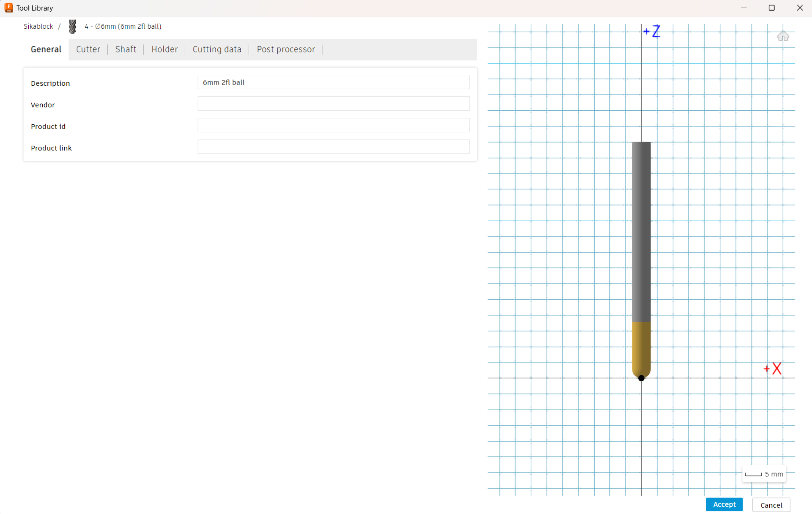Image resolution: width=812 pixels, height=514 pixels.
Task: Focus the Vendor input field
Action: (x=333, y=104)
